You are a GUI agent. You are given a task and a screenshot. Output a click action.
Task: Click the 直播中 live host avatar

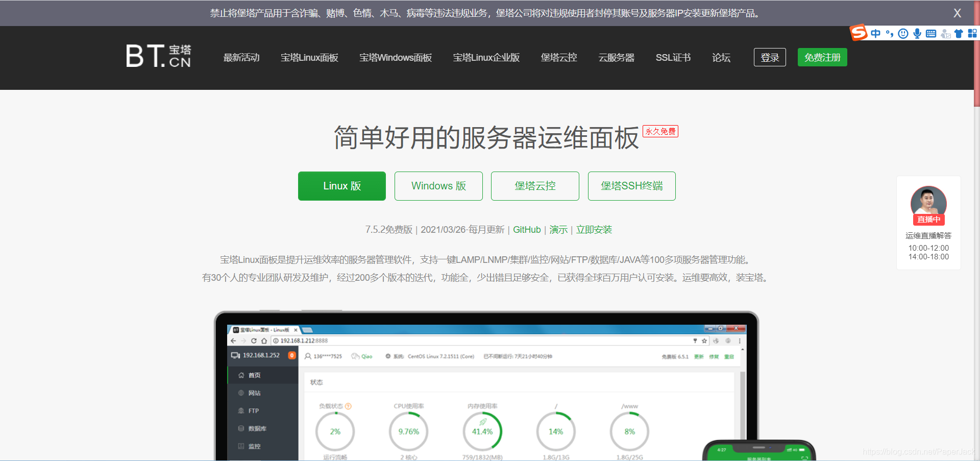point(928,205)
